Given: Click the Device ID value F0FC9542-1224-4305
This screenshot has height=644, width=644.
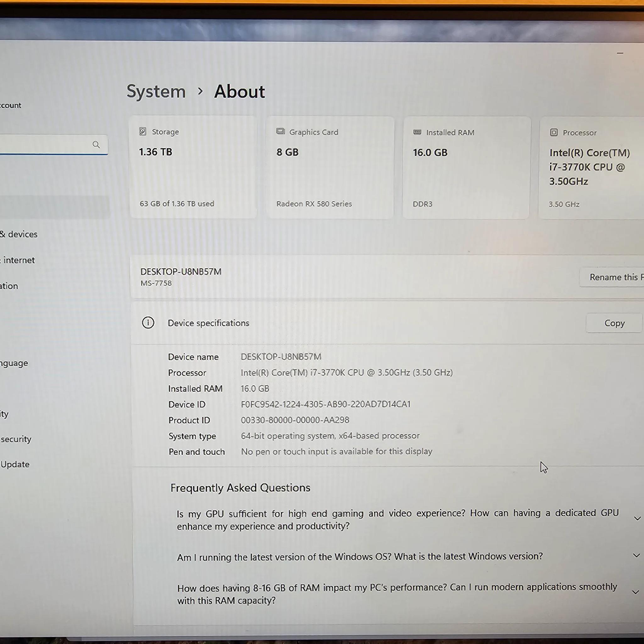Looking at the screenshot, I should [326, 404].
